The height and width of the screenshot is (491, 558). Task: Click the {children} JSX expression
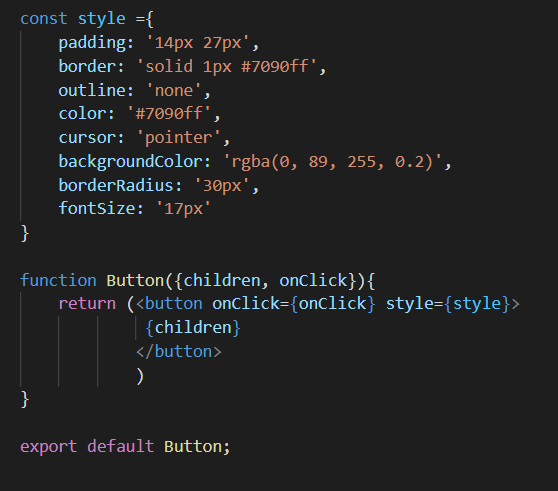click(193, 327)
